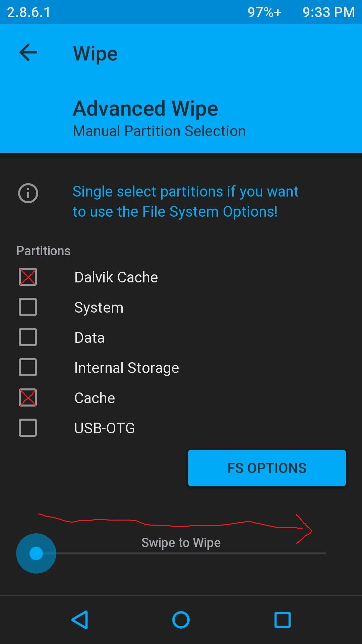
Task: Open FS OPTIONS button
Action: click(x=267, y=468)
